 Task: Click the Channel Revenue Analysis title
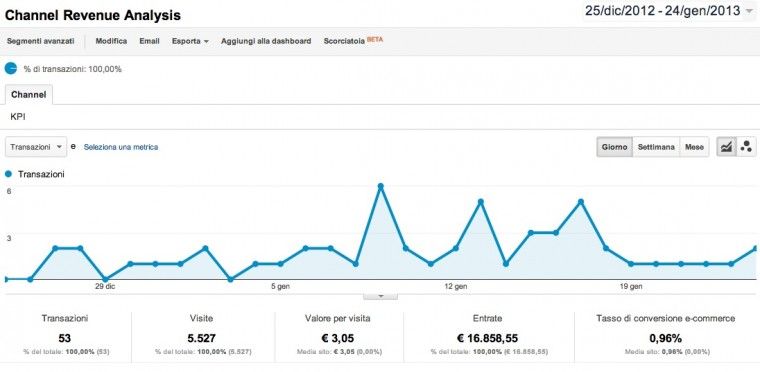(x=93, y=16)
